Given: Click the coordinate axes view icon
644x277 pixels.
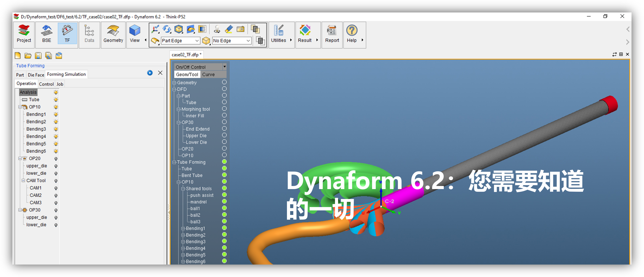Looking at the screenshot, I should [155, 29].
